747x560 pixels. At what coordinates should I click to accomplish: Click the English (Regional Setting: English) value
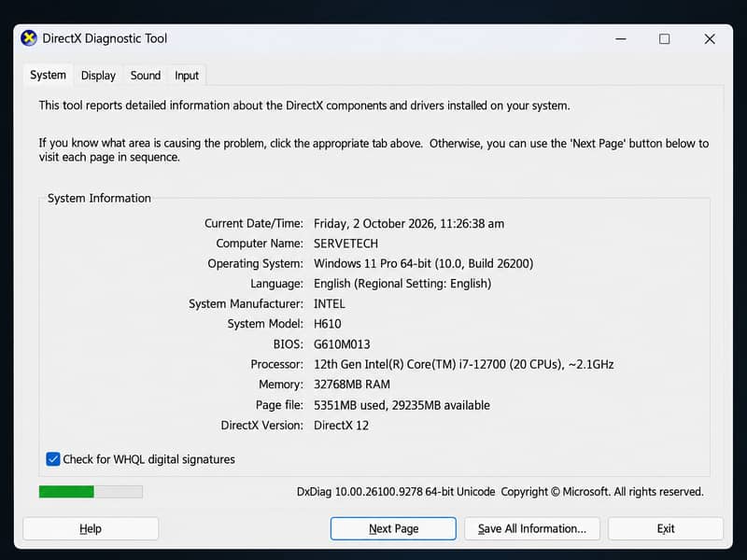tap(402, 284)
